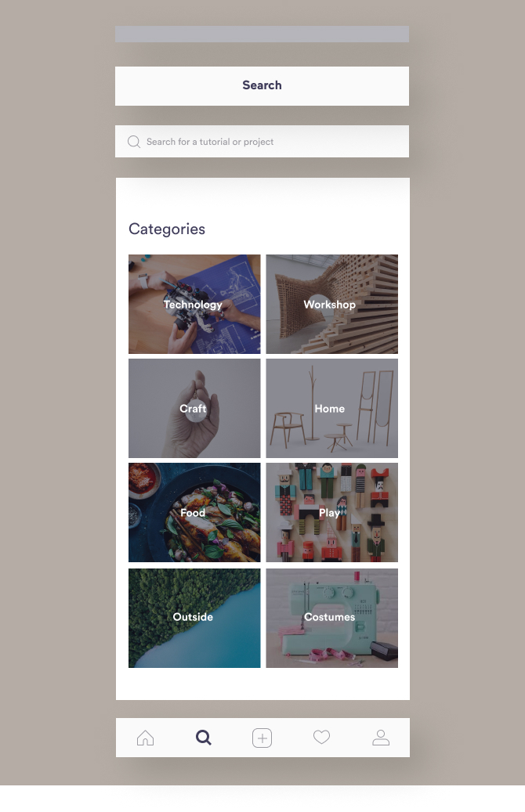
Task: Click the Costumes label text
Action: pos(330,617)
